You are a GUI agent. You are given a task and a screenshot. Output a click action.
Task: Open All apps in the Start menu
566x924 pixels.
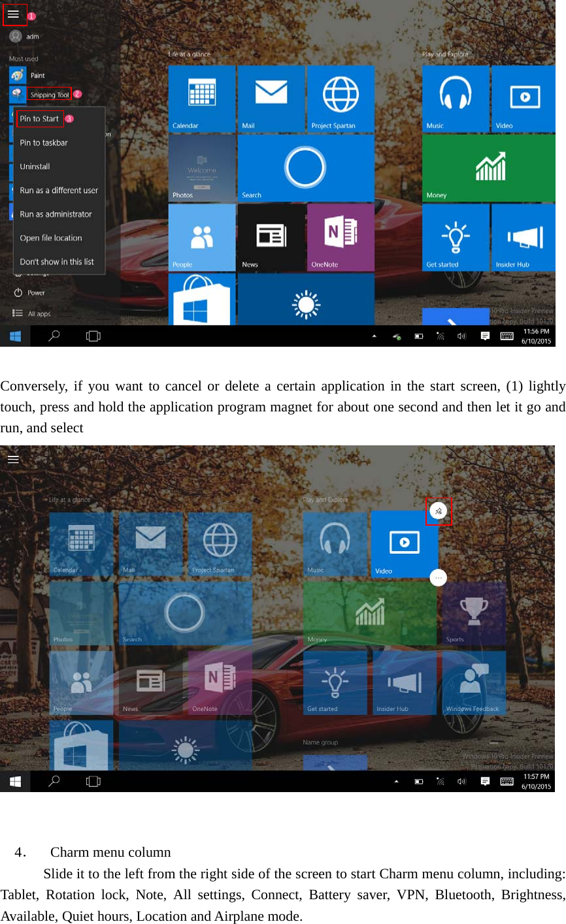[x=31, y=313]
